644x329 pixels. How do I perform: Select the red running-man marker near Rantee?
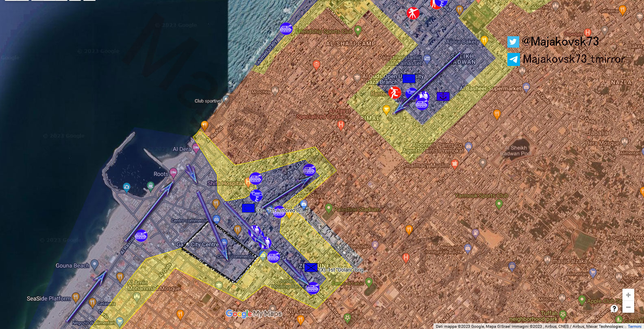tap(394, 92)
